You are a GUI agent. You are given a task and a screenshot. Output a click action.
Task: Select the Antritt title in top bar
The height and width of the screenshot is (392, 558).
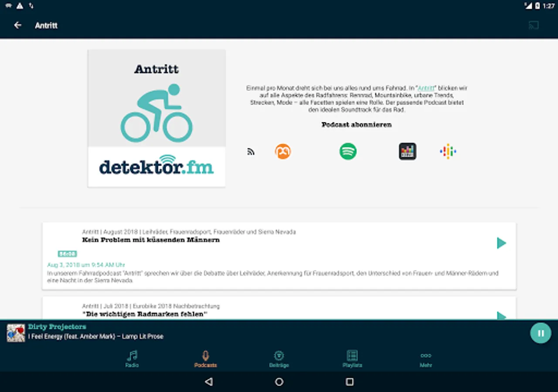click(x=46, y=25)
